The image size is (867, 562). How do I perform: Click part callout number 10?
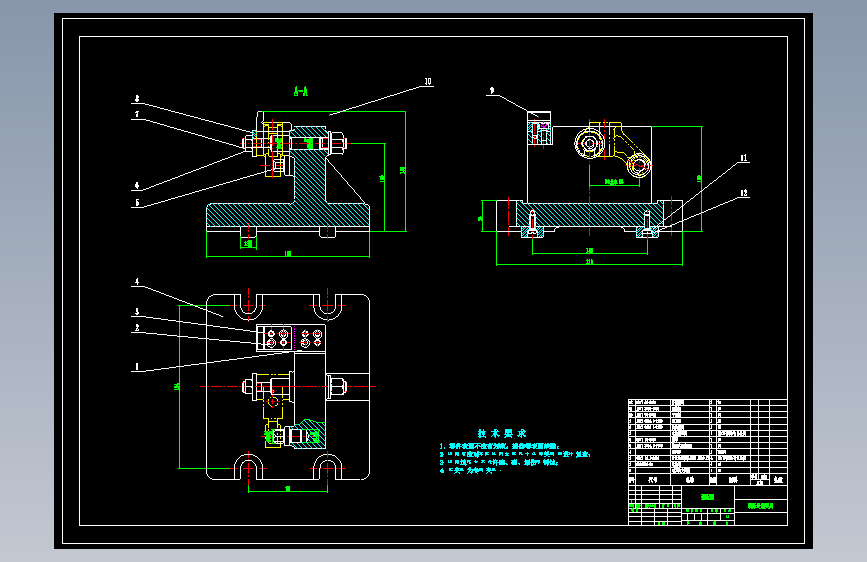pos(428,82)
